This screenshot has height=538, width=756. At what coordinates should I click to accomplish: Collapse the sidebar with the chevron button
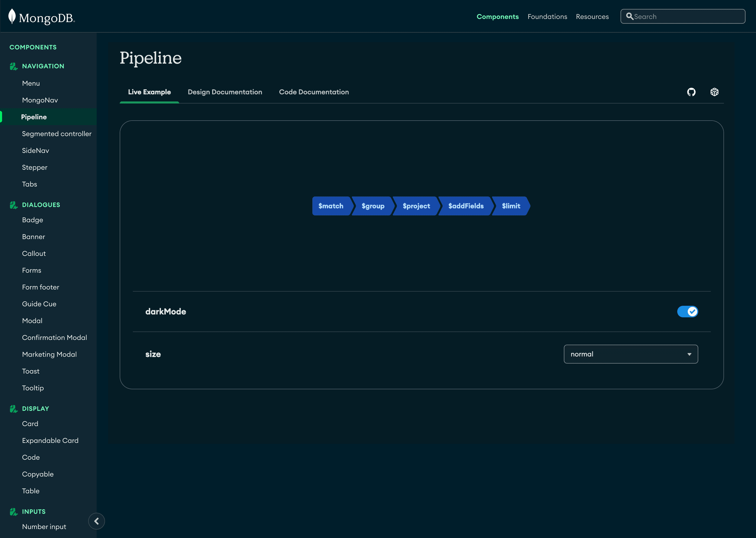click(x=96, y=521)
